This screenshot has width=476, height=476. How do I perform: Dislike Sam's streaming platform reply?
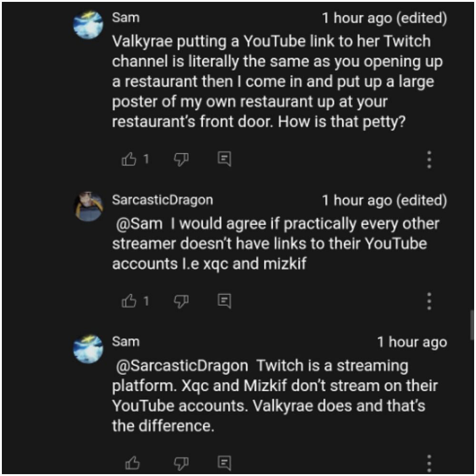[x=181, y=463]
